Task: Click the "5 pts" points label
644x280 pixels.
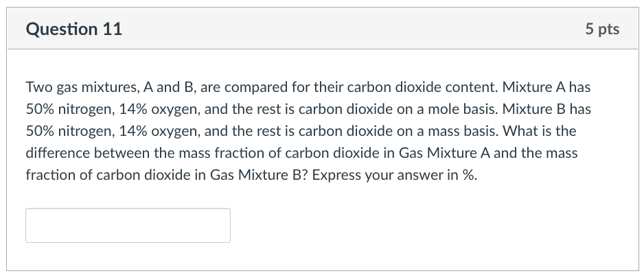Action: coord(602,29)
